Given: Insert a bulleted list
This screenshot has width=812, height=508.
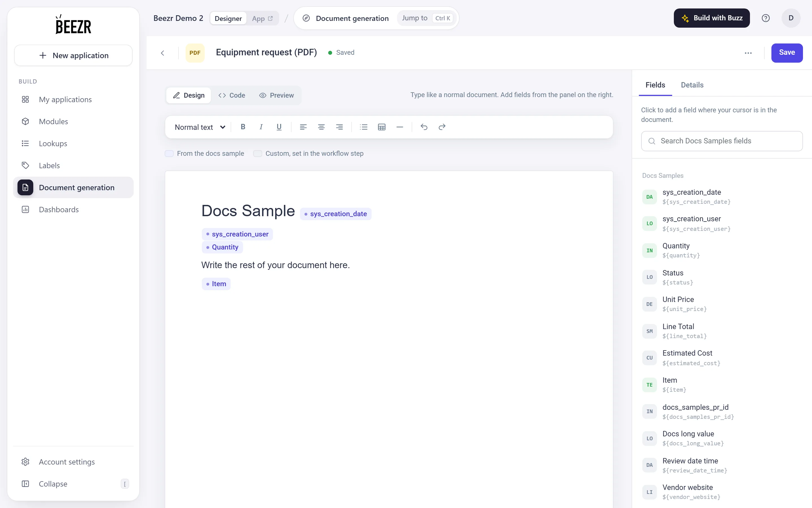Looking at the screenshot, I should [x=364, y=127].
